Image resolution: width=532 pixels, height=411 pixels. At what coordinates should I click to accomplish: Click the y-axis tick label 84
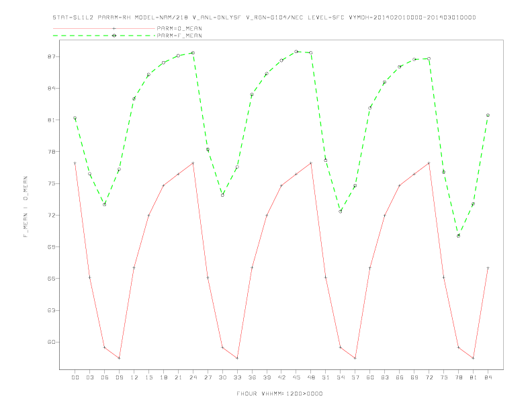pyautogui.click(x=52, y=88)
